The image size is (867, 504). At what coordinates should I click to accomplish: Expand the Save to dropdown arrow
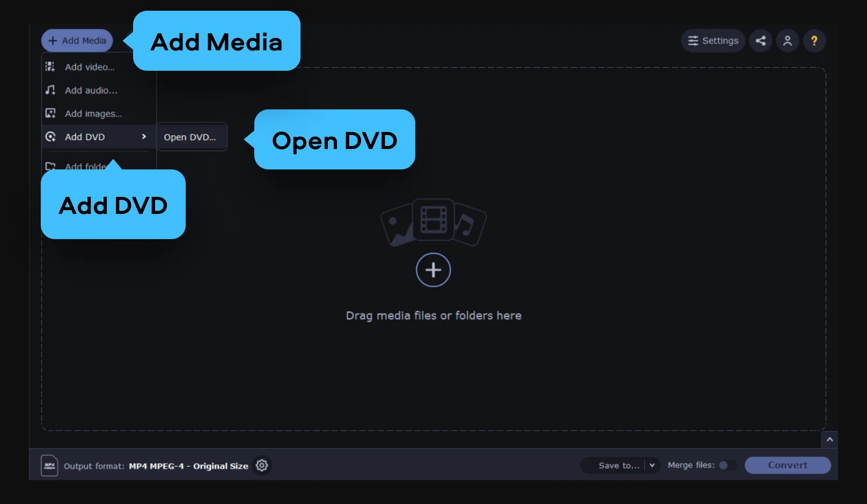[652, 465]
